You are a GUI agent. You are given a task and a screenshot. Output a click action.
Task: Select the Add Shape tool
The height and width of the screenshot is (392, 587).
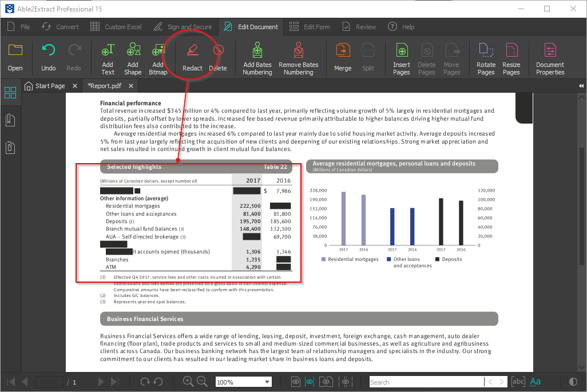pyautogui.click(x=133, y=57)
